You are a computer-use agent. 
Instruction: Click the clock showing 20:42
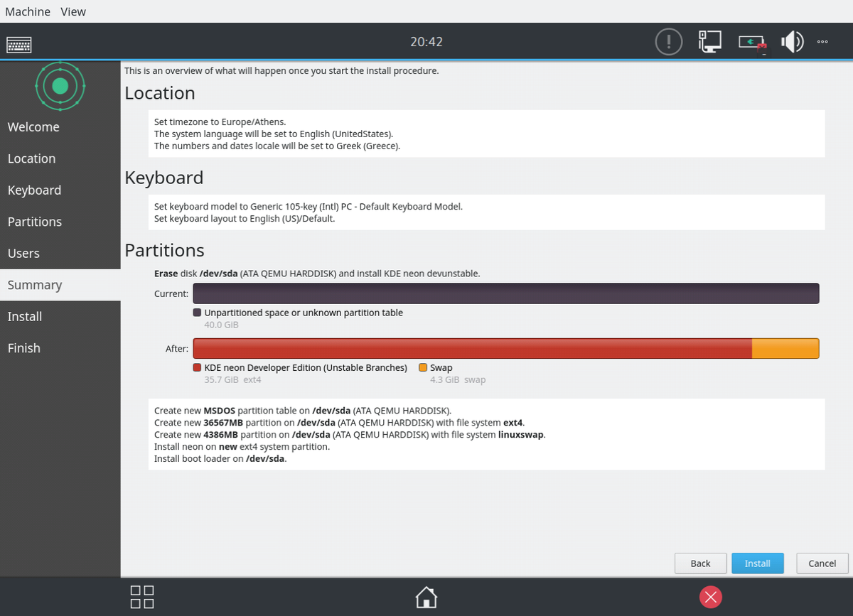[x=426, y=42]
